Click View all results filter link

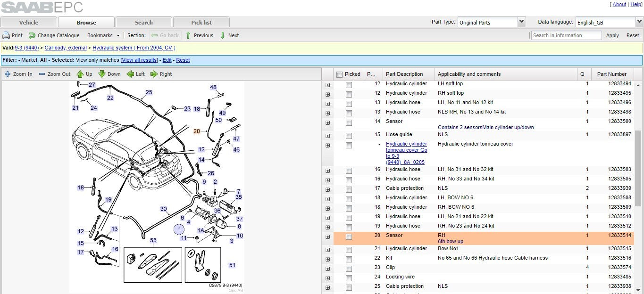139,60
